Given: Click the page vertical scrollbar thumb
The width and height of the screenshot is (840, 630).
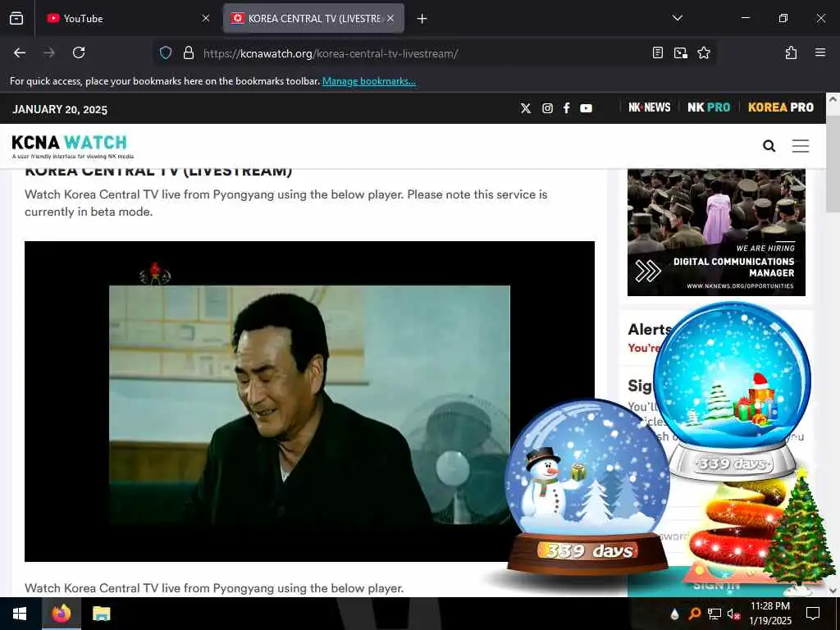Looking at the screenshot, I should tap(833, 163).
